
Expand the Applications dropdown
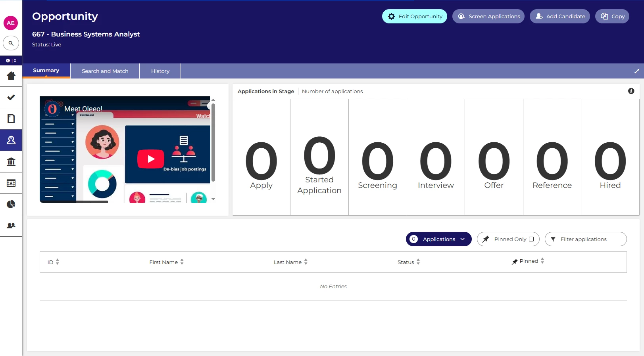pos(439,239)
